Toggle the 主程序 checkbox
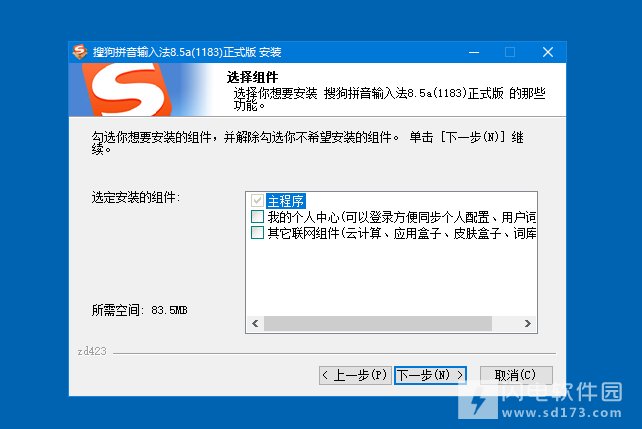 click(x=257, y=201)
